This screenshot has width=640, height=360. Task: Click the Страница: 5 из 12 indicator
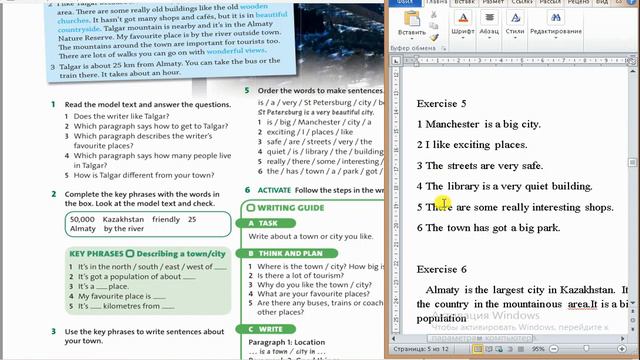click(420, 349)
